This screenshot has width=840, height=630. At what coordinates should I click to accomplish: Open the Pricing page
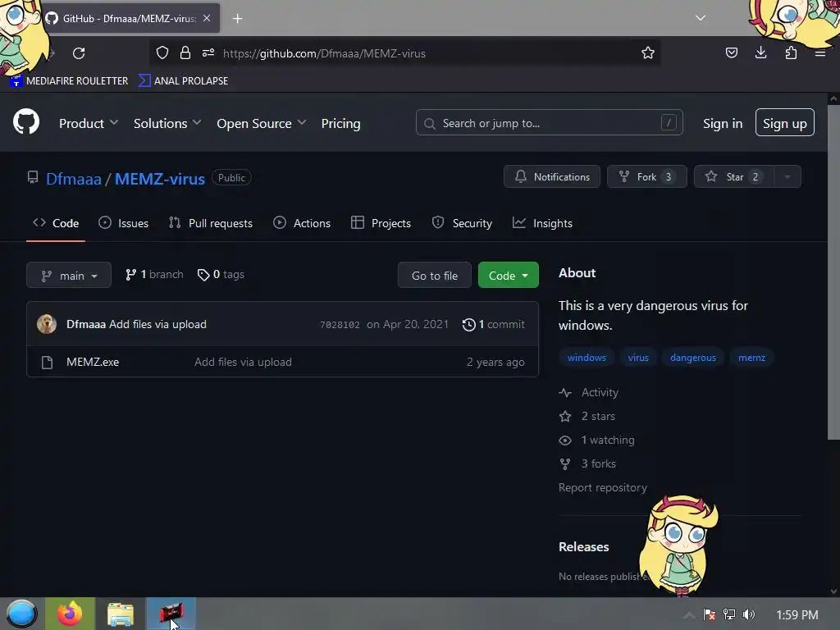(x=340, y=123)
